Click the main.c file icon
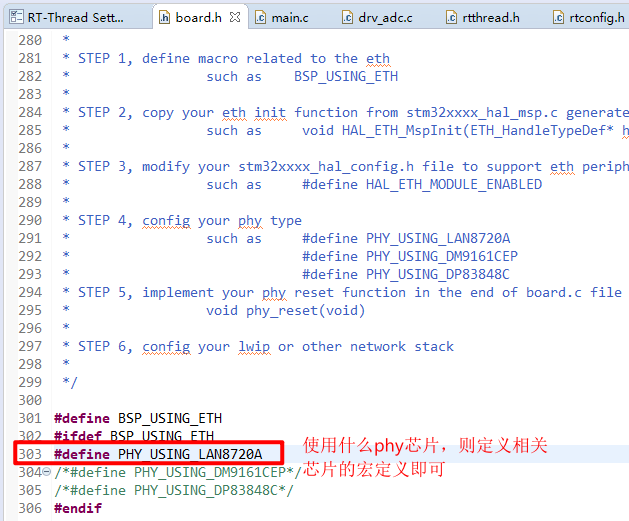 click(260, 18)
